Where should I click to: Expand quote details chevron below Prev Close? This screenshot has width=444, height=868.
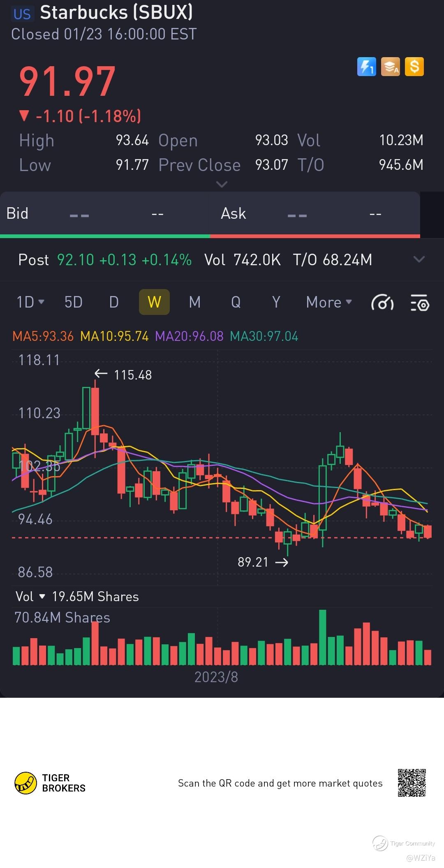[222, 184]
